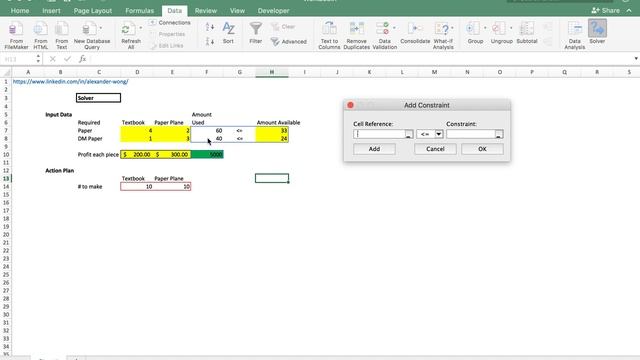640x360 pixels.
Task: Click Add in Add Constraint dialog
Action: coord(374,149)
